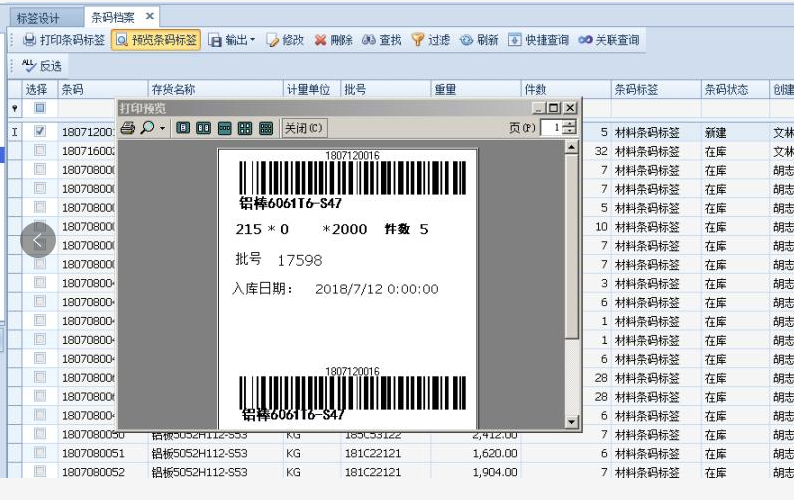The width and height of the screenshot is (794, 500).
Task: Click the 预览条码标签 preview button
Action: [x=156, y=40]
